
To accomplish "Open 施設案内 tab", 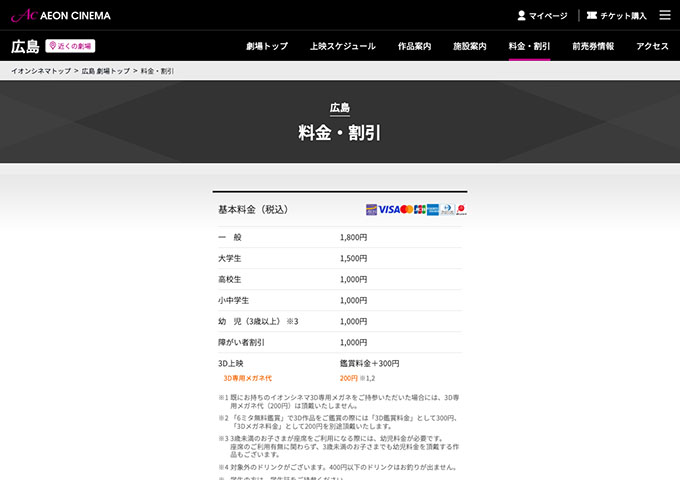I will click(x=470, y=46).
